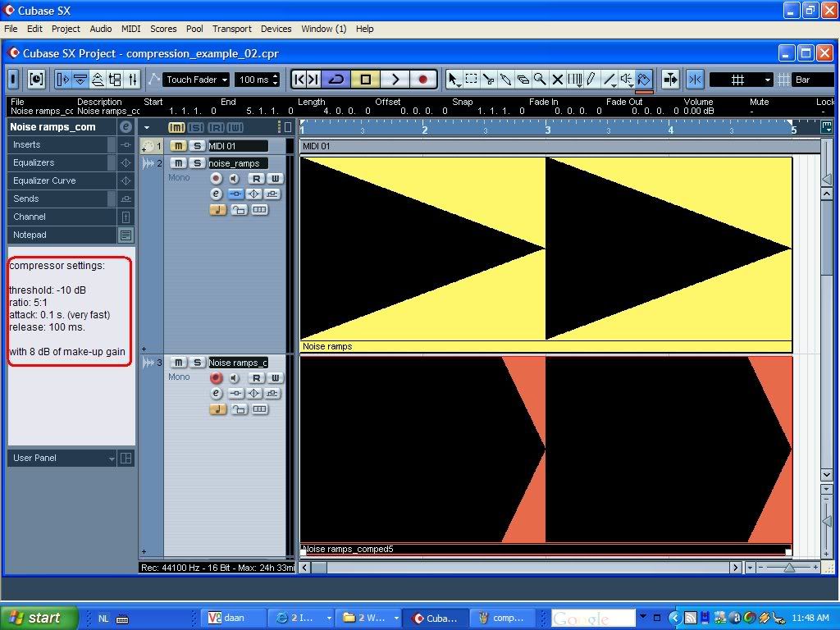The image size is (840, 630).
Task: Select the Play speaker tool
Action: coord(626,80)
